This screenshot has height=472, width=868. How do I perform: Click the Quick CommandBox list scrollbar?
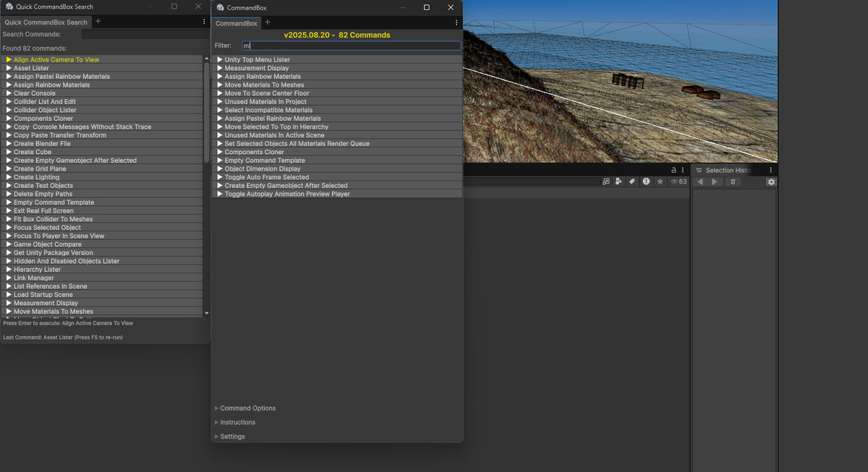[206, 112]
